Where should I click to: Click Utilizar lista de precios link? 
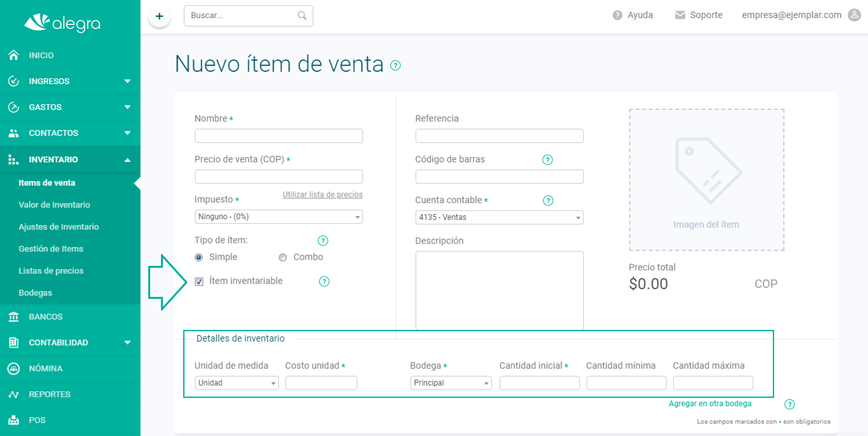(x=323, y=194)
